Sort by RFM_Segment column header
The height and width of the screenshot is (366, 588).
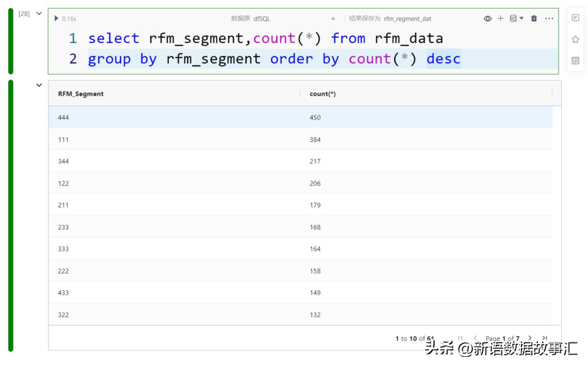(81, 94)
